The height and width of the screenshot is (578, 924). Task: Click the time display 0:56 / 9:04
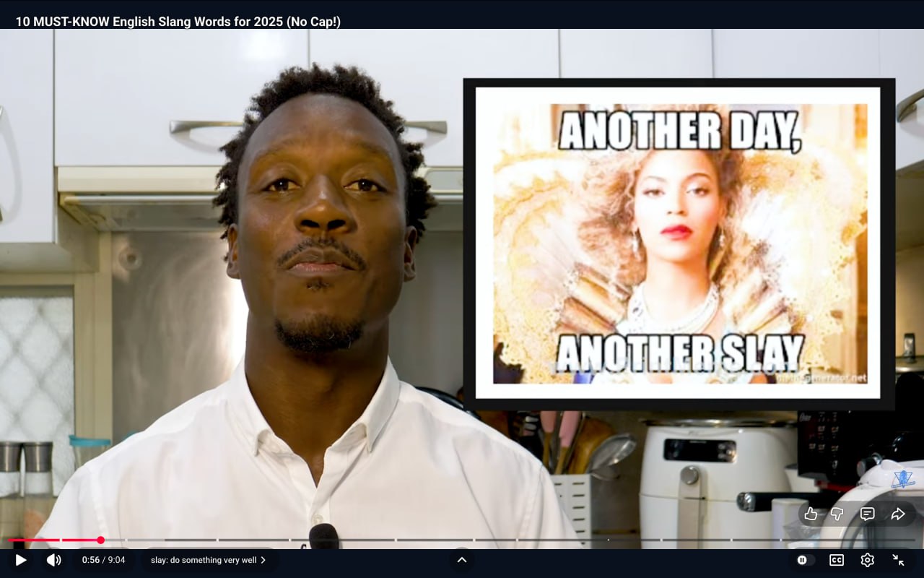point(103,560)
